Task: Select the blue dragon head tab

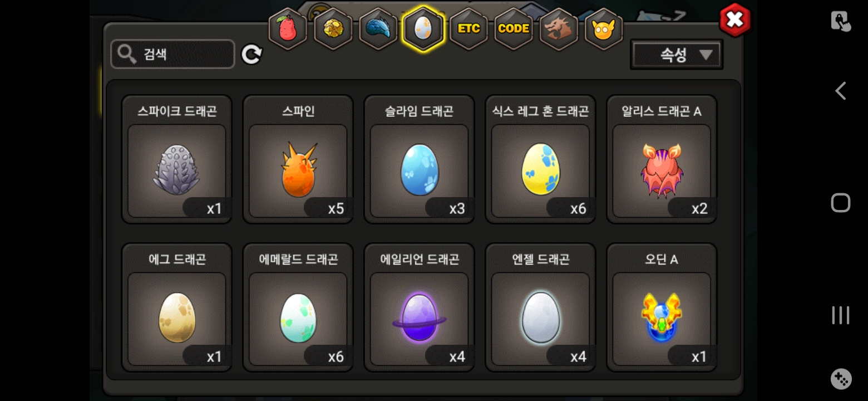Action: 378,28
